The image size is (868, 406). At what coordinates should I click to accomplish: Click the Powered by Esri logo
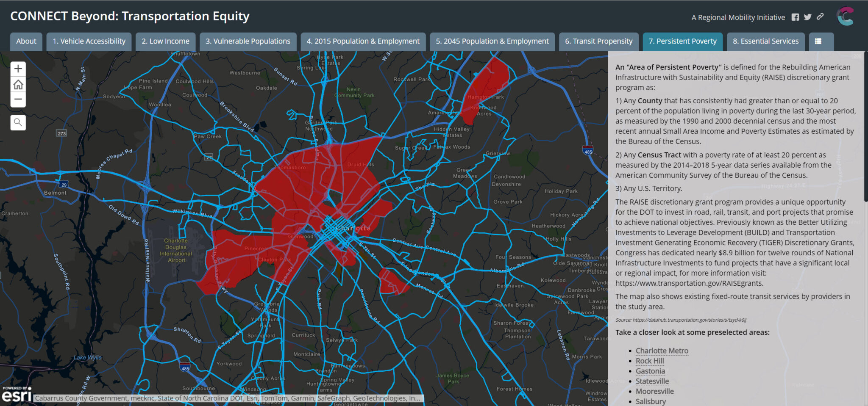[17, 395]
